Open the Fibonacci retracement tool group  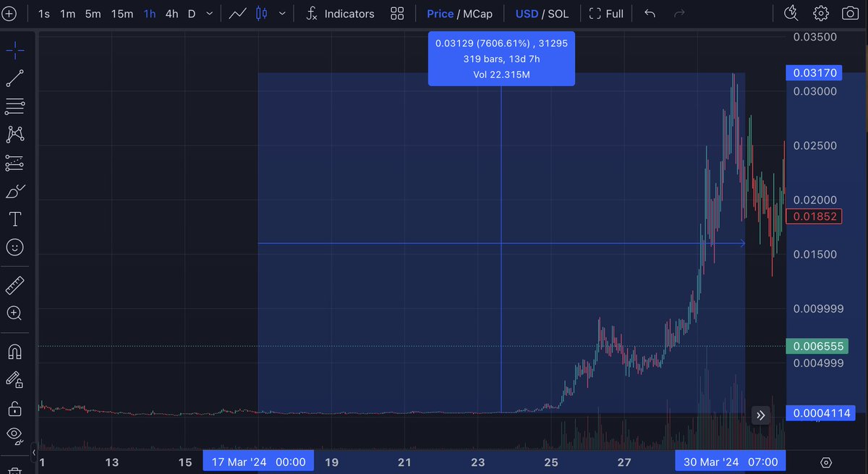click(x=14, y=106)
